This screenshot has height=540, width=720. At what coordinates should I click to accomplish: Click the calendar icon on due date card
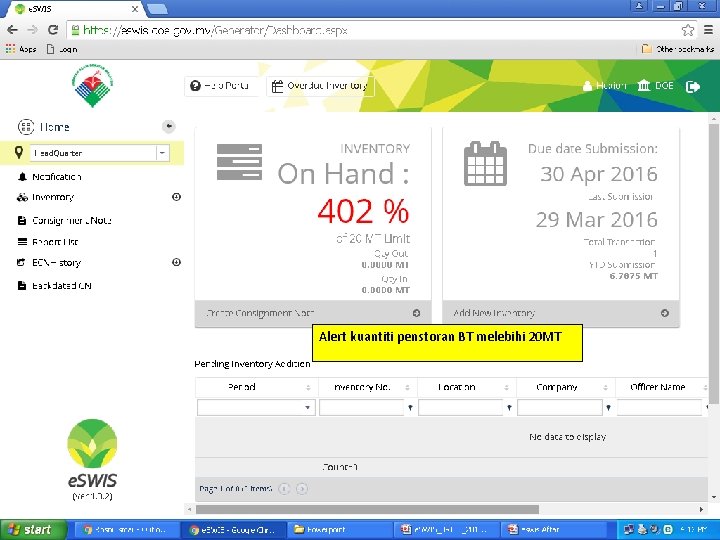(x=485, y=163)
